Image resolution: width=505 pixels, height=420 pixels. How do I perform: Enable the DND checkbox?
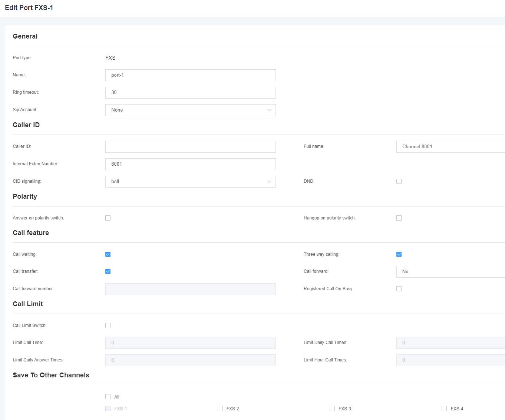click(399, 181)
